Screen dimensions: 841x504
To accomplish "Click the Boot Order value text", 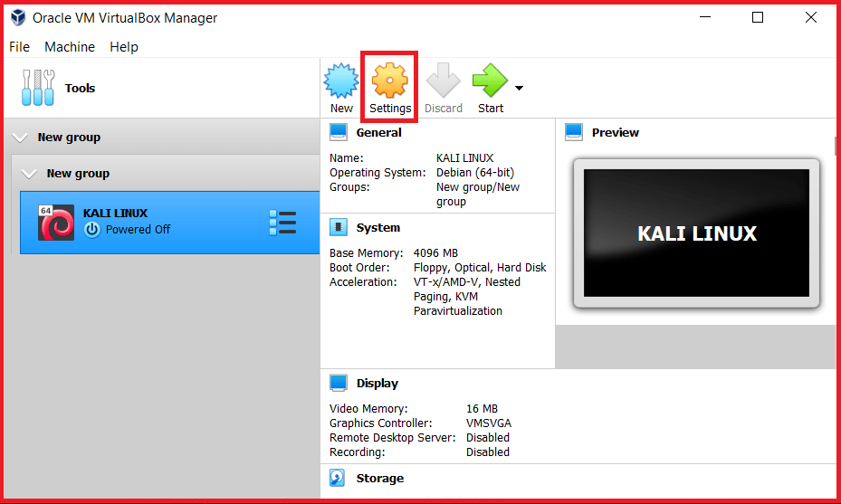I will [480, 268].
